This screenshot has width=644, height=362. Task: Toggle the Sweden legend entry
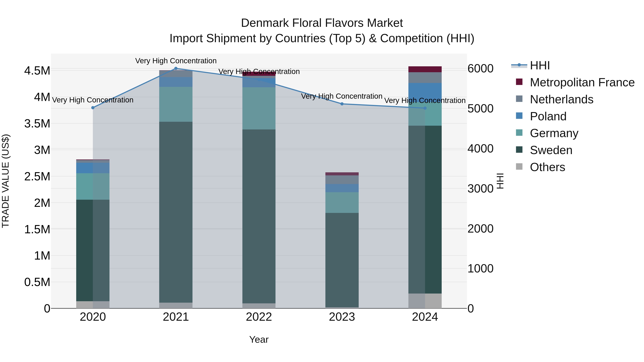(x=544, y=150)
